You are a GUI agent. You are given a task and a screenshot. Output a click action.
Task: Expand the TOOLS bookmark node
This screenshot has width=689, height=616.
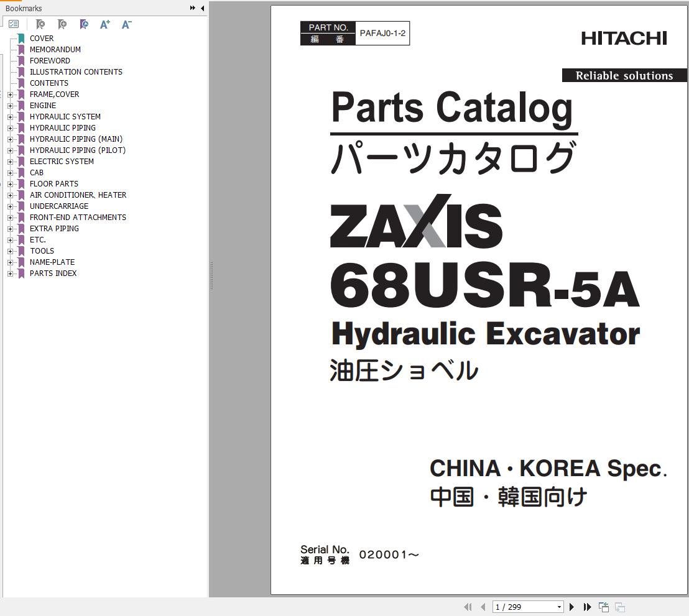point(10,251)
